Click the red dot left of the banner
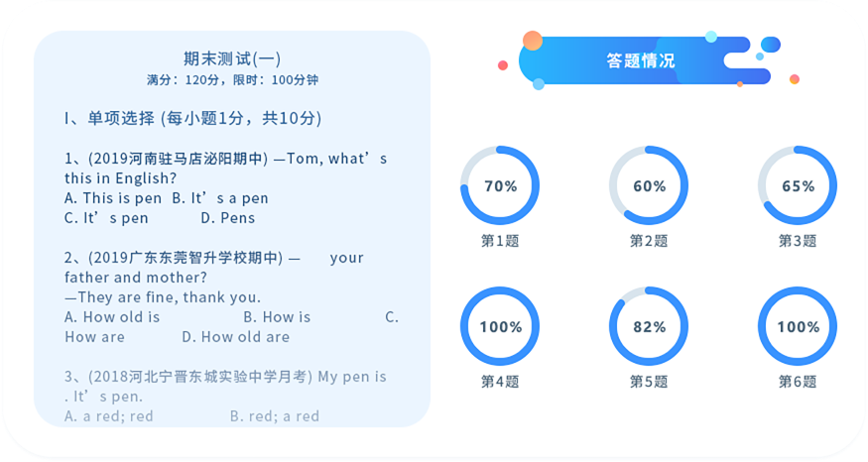 pyautogui.click(x=503, y=65)
